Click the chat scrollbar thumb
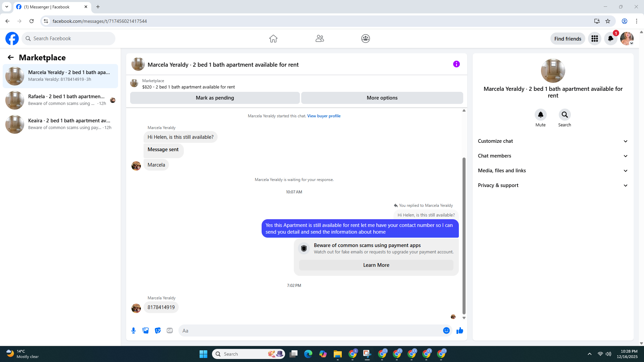 click(x=464, y=236)
